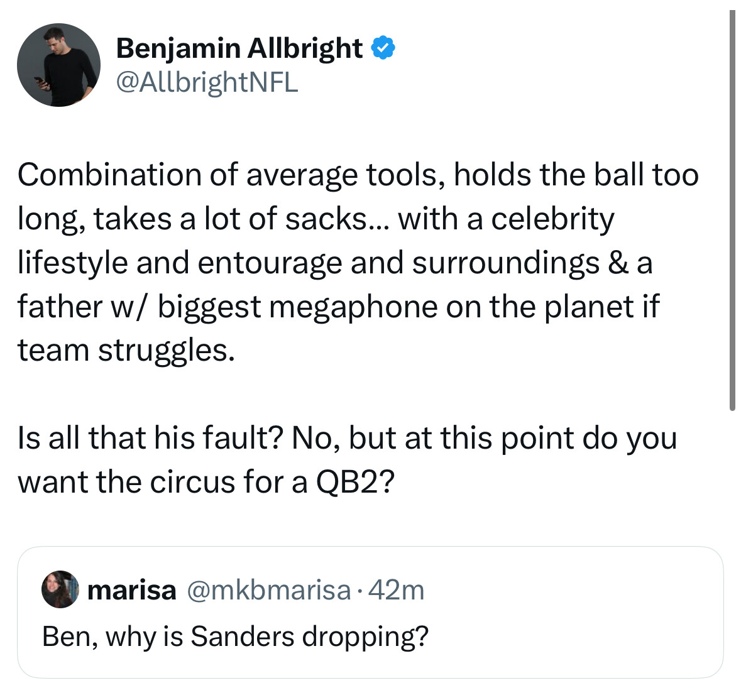Open the Benjamin Allbright display name
The width and height of the screenshot is (741, 700).
click(x=239, y=48)
